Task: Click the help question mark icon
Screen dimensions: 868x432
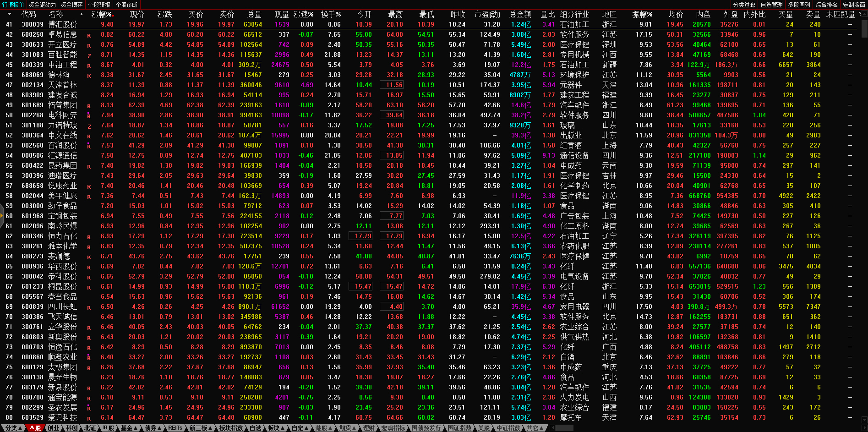Action: (860, 14)
